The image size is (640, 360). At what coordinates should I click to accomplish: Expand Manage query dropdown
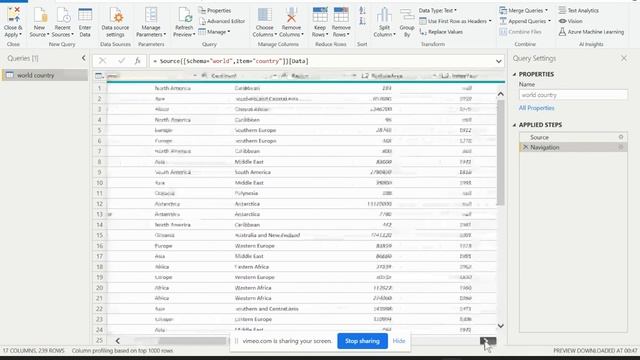[214, 31]
